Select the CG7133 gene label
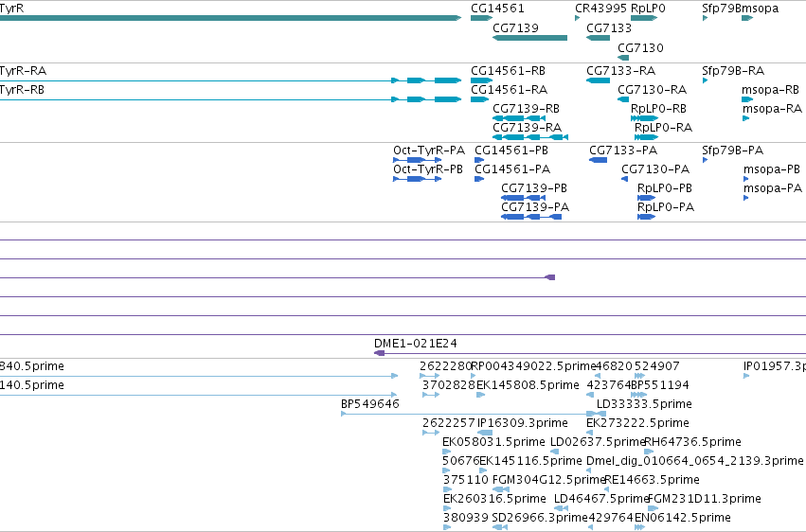This screenshot has height=532, width=806. (x=609, y=27)
